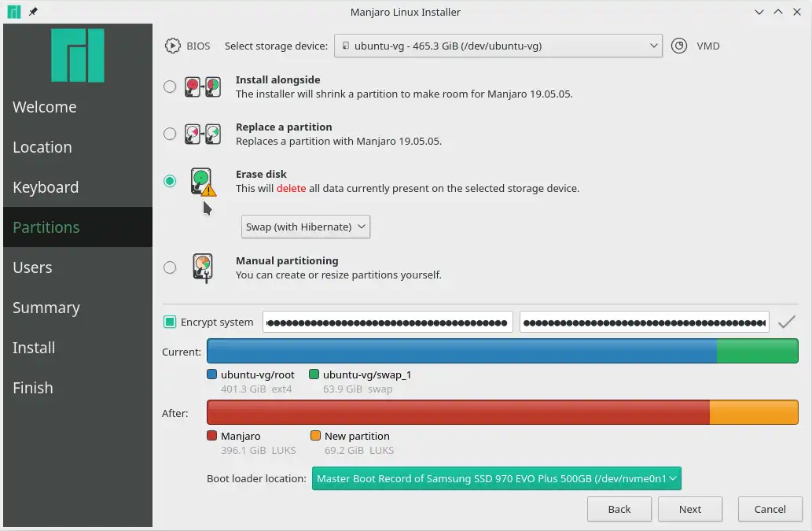Open the storage device dropdown

(x=498, y=46)
